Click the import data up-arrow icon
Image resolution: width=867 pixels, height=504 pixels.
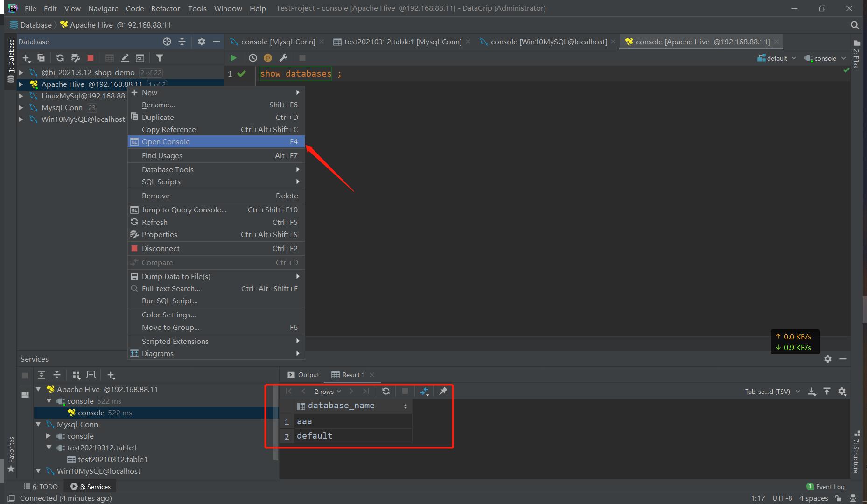tap(827, 392)
